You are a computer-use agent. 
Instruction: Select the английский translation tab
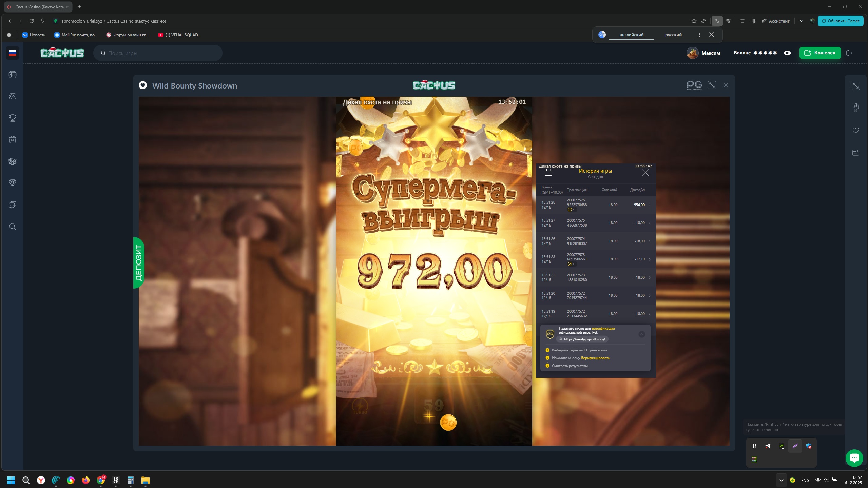tap(631, 35)
